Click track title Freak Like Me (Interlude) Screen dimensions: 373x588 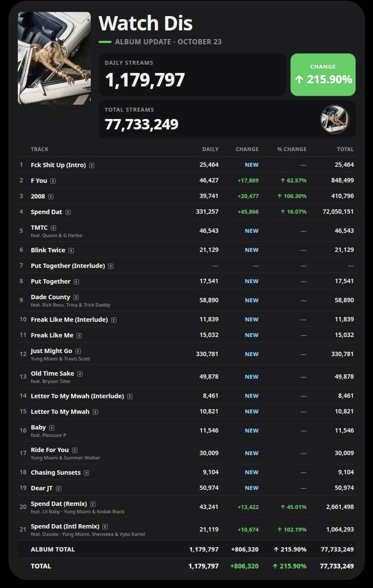[69, 319]
